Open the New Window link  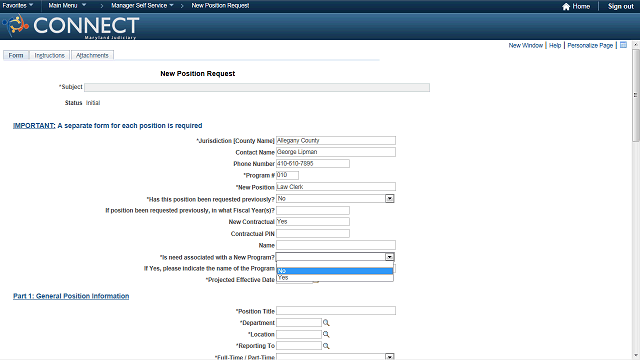click(x=526, y=45)
